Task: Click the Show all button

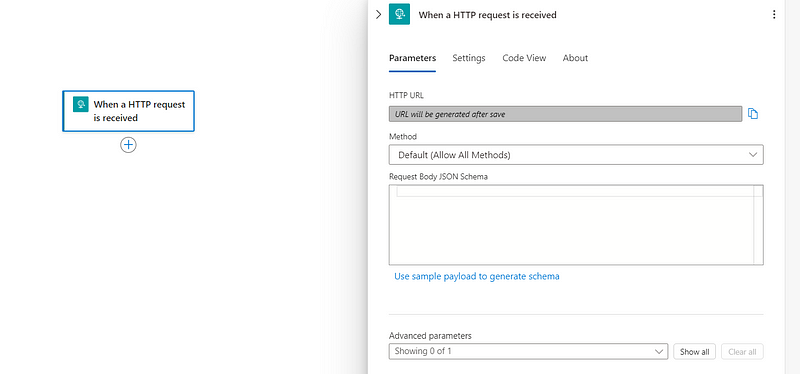Action: (x=694, y=352)
